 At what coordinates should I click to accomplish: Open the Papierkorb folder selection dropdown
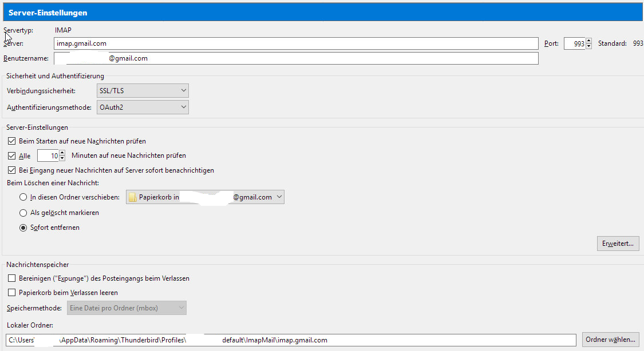point(205,197)
